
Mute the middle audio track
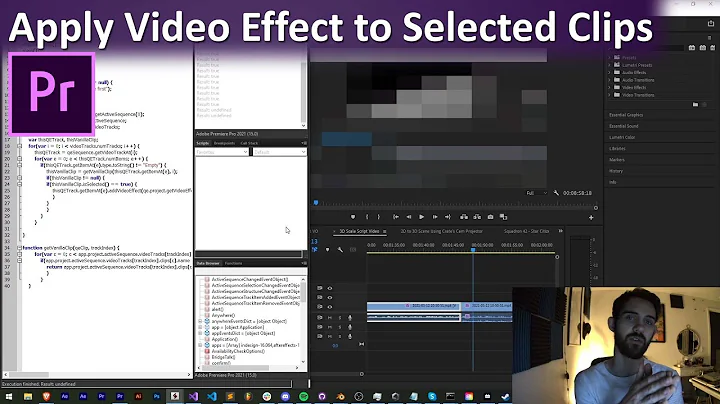click(x=330, y=327)
